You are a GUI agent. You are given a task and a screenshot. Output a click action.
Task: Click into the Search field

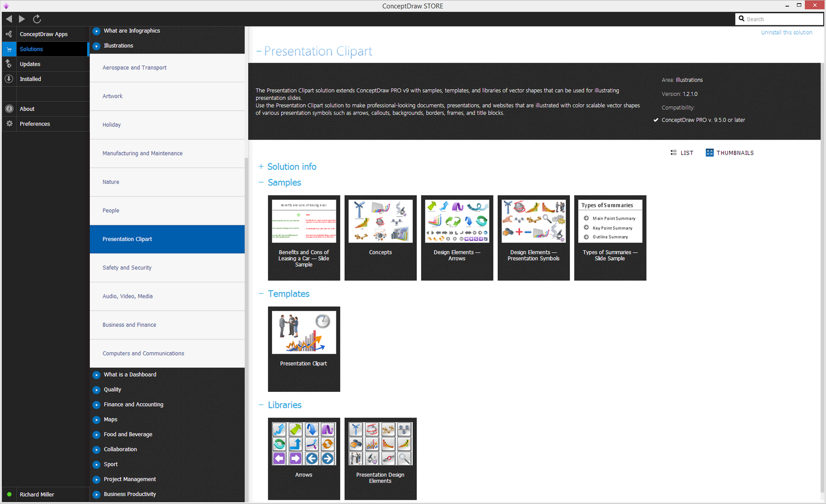coord(779,19)
